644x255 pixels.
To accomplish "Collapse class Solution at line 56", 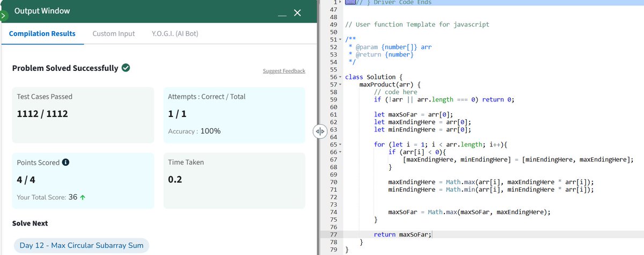I will tap(340, 77).
